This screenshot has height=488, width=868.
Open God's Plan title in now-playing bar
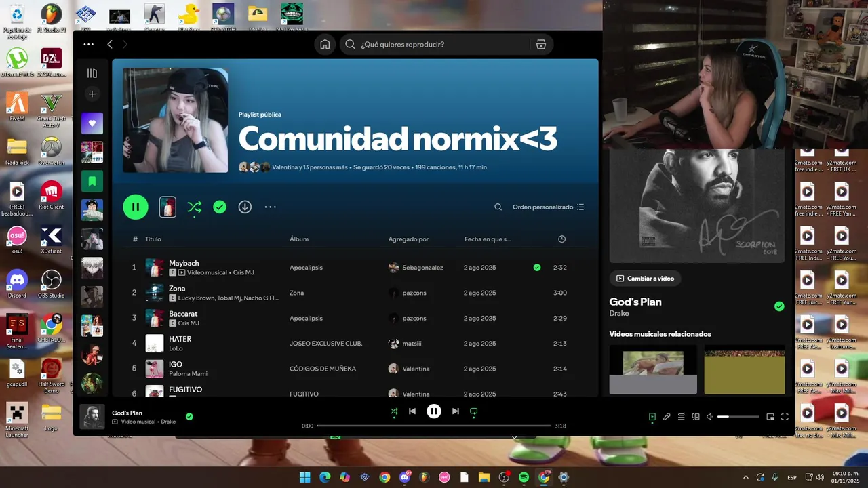[x=127, y=413]
